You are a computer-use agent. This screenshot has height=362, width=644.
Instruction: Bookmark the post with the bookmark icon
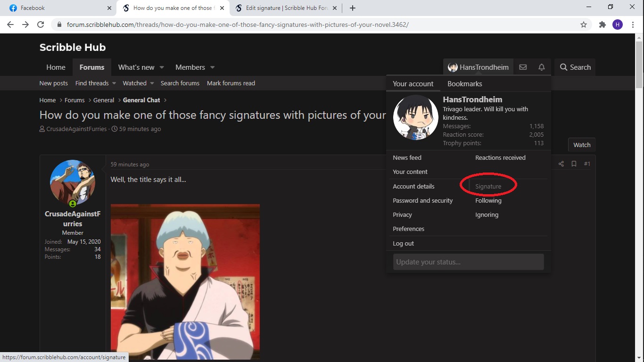click(574, 164)
